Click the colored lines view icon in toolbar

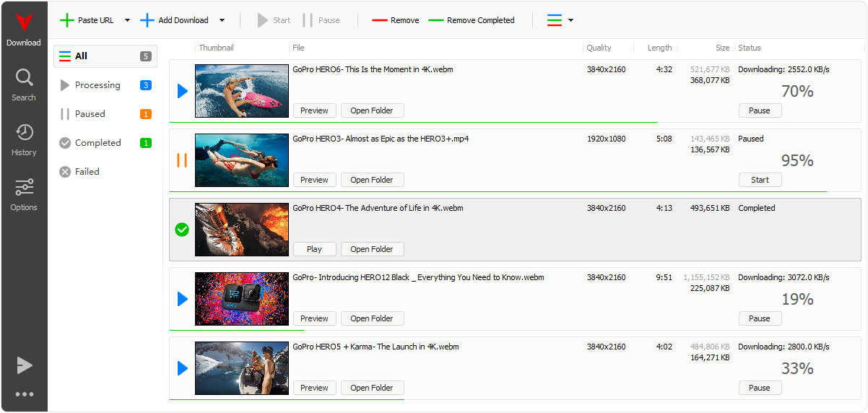(555, 20)
